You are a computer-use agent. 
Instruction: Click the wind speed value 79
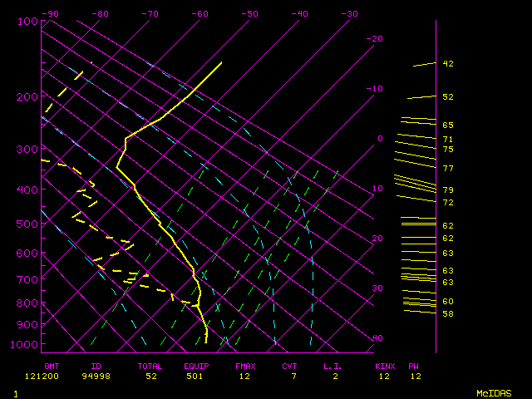[447, 190]
